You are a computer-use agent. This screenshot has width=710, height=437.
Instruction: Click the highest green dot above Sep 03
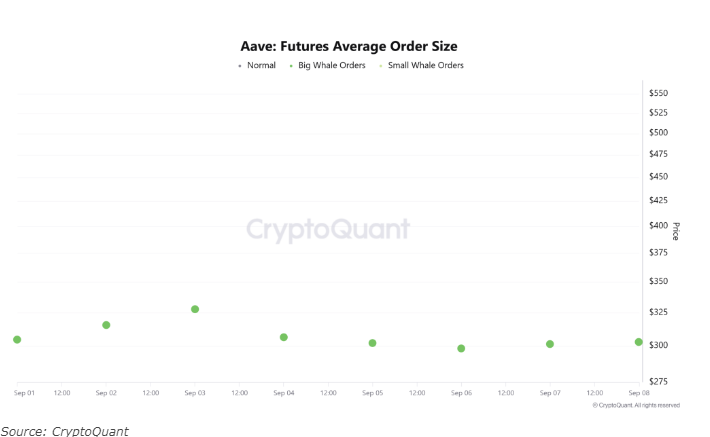[195, 309]
